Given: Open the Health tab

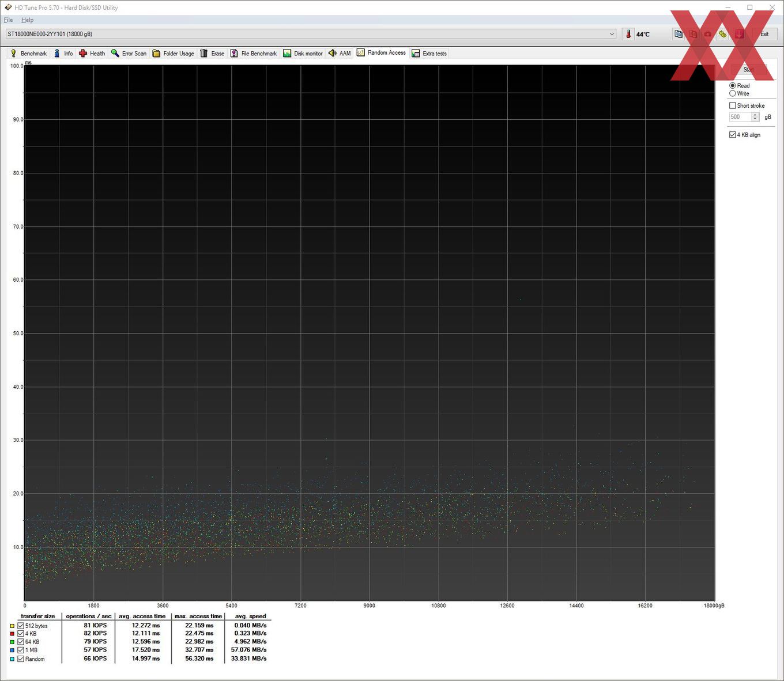Looking at the screenshot, I should click(x=92, y=54).
